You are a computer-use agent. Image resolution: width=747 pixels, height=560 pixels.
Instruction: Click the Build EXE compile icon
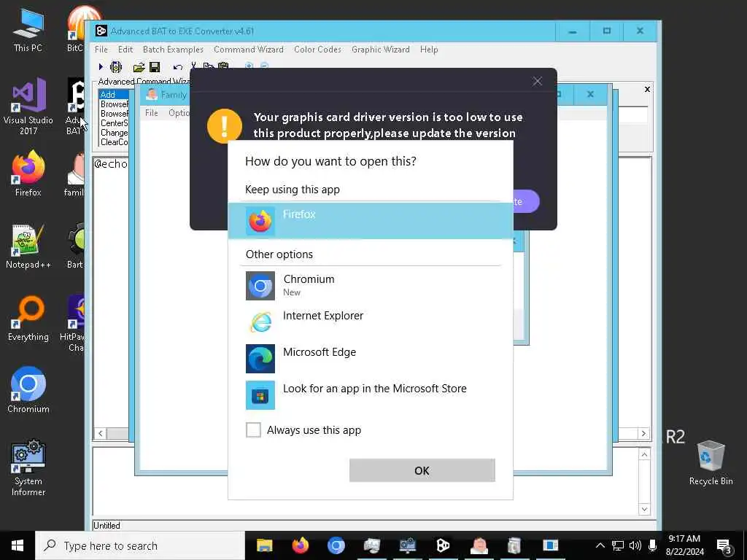click(x=116, y=67)
